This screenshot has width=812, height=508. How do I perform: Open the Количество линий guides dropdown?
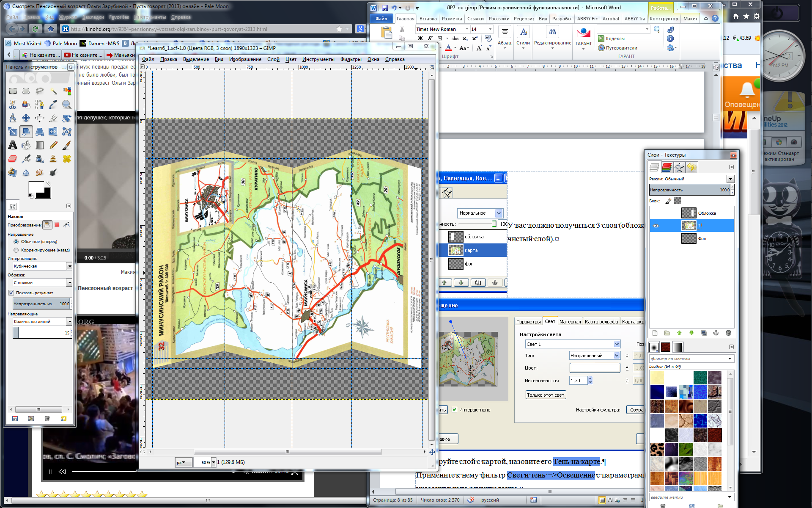point(43,321)
